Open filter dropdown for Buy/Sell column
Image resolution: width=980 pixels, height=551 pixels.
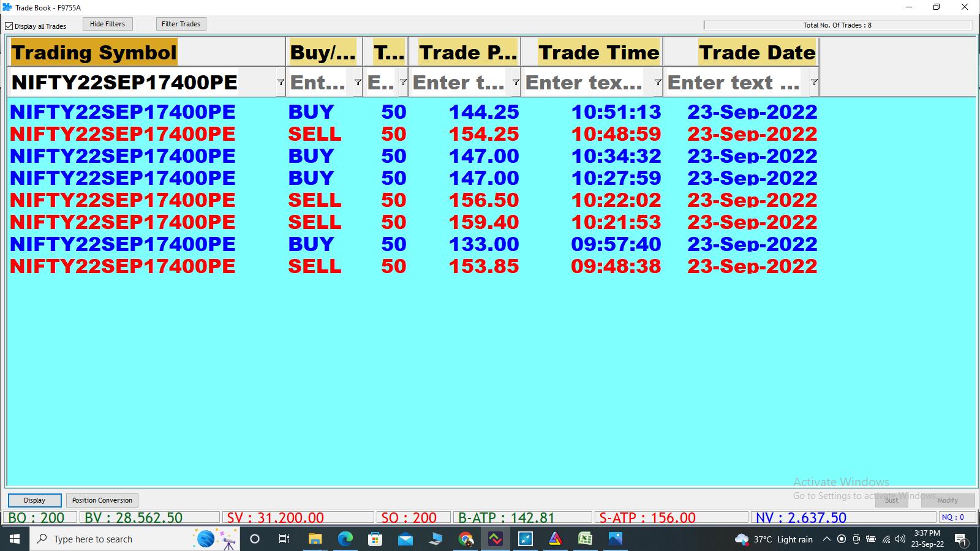click(358, 82)
